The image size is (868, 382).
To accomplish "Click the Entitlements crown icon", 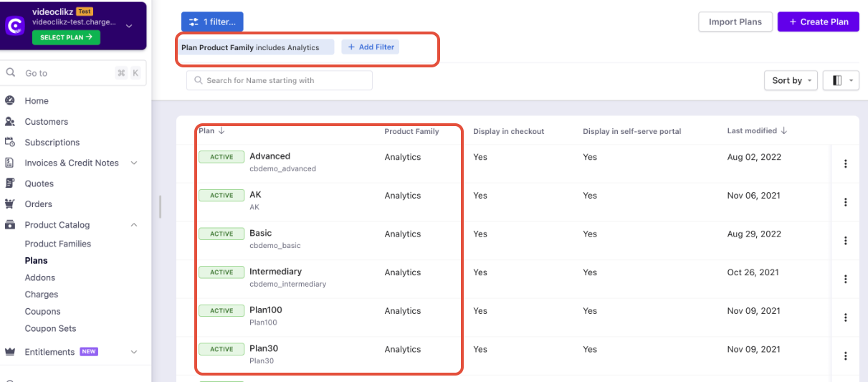I will click(10, 352).
